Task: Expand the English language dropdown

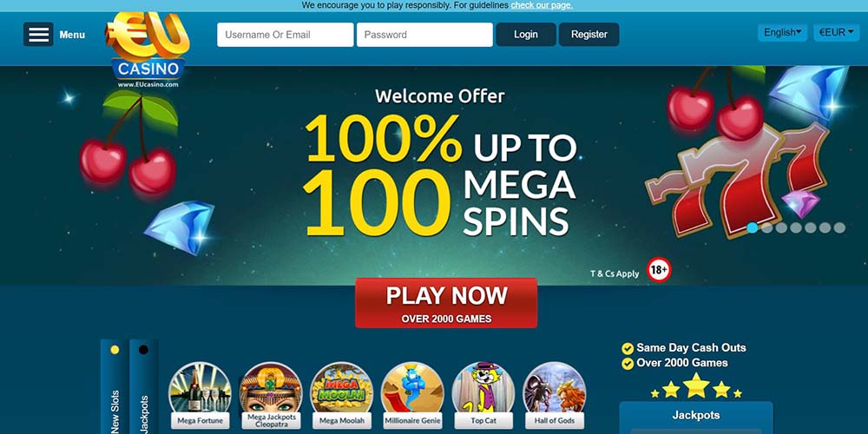Action: click(x=782, y=33)
